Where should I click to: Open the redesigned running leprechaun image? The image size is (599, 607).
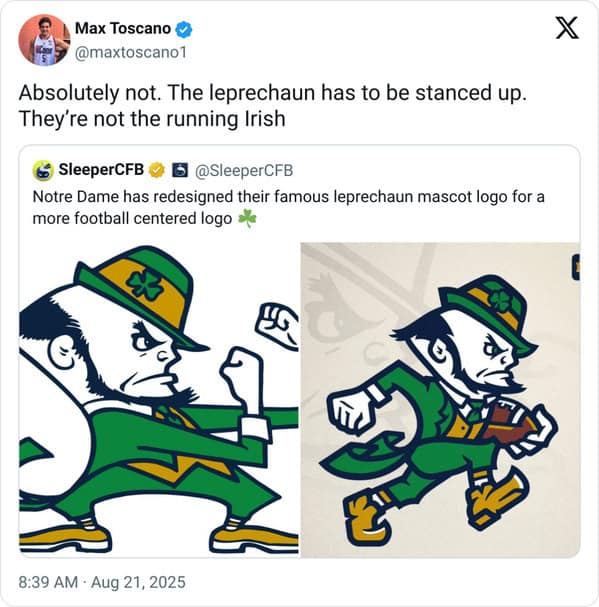pos(440,400)
